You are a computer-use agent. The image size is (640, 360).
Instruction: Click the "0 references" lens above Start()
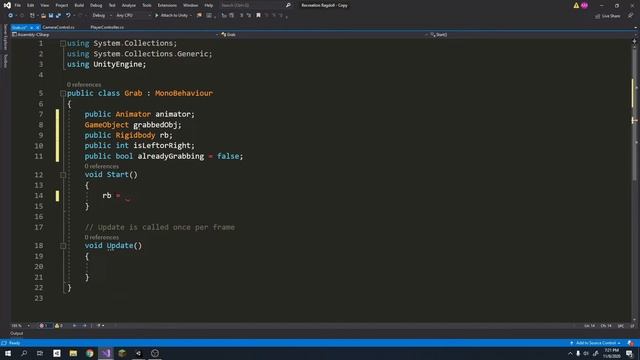pyautogui.click(x=102, y=166)
